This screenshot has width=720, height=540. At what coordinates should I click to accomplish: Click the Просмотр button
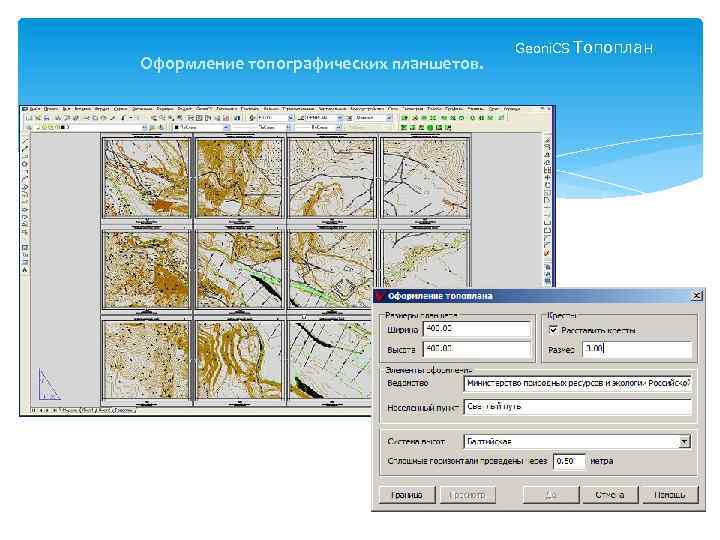point(467,495)
